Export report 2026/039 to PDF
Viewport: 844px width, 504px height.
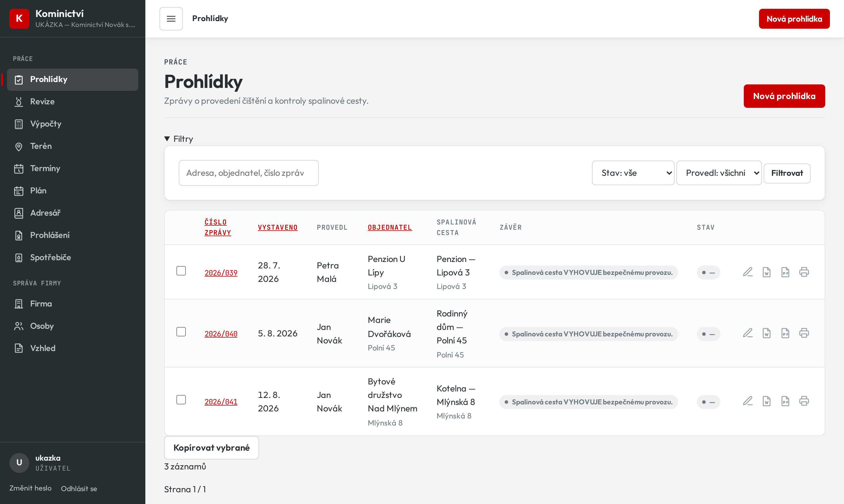pos(785,272)
